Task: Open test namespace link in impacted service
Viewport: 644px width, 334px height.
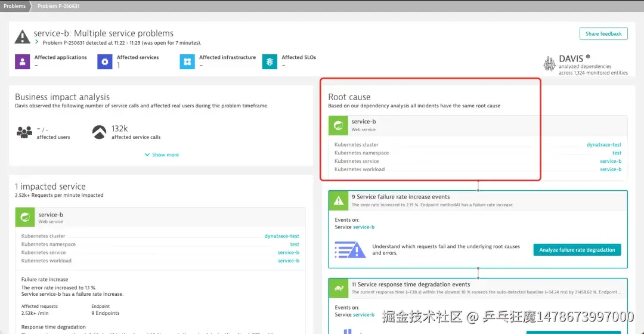Action: coord(295,244)
